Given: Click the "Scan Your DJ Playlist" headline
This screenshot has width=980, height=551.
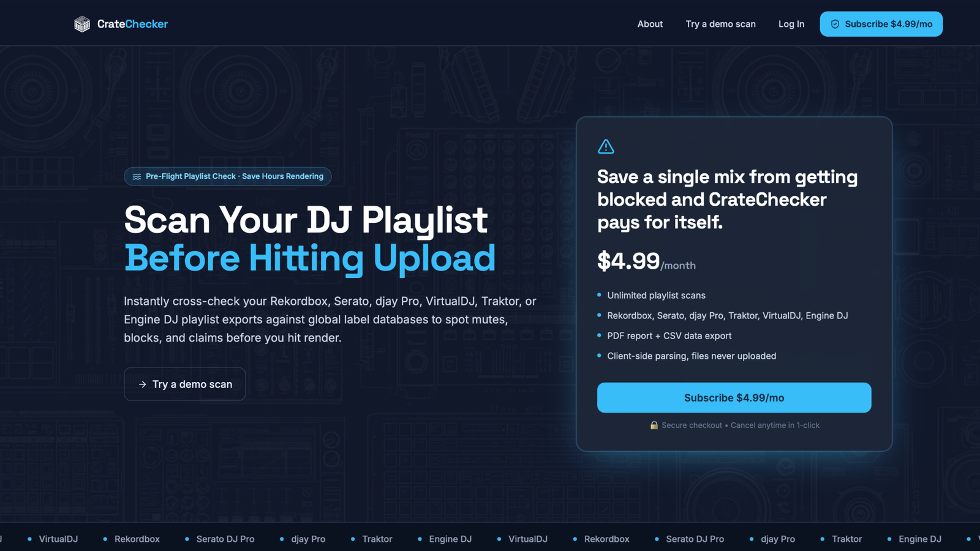Looking at the screenshot, I should (x=306, y=219).
